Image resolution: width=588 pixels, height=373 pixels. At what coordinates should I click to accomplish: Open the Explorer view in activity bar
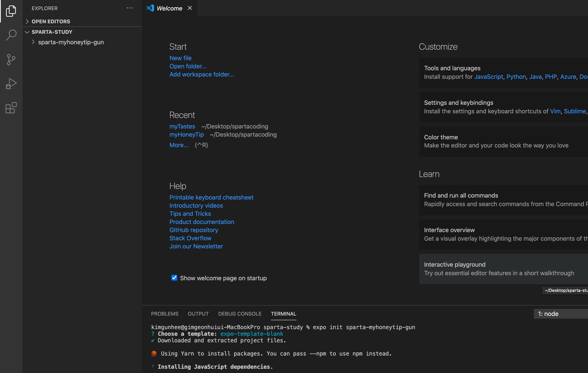(x=11, y=11)
